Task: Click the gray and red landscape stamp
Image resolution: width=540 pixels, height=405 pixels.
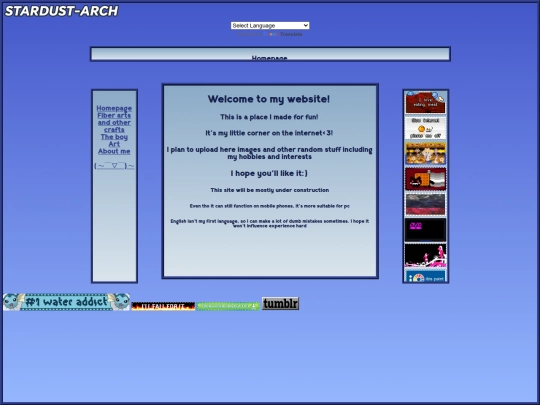Action: pos(425,205)
